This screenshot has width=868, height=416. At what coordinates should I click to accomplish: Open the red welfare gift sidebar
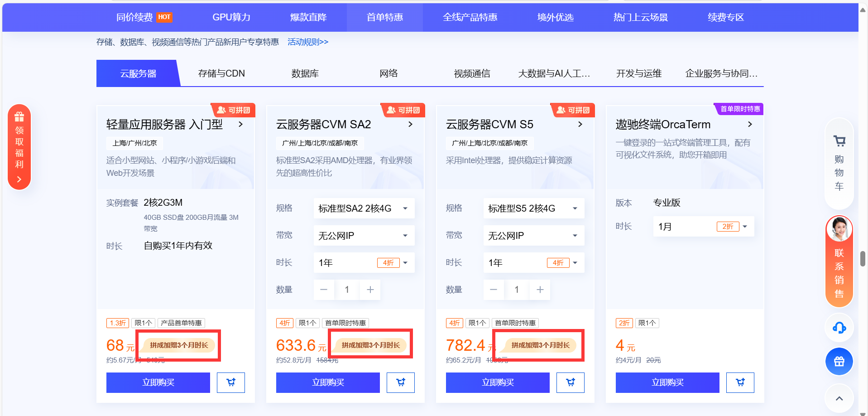tap(19, 147)
